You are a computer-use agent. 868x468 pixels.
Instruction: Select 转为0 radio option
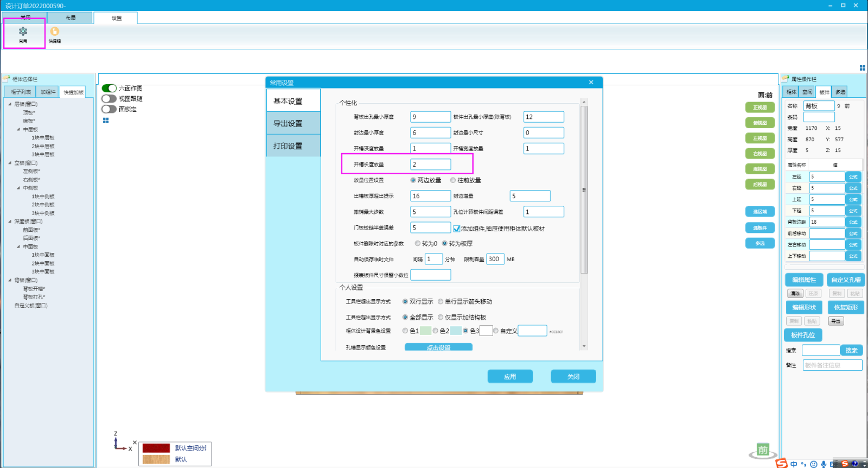tap(418, 244)
